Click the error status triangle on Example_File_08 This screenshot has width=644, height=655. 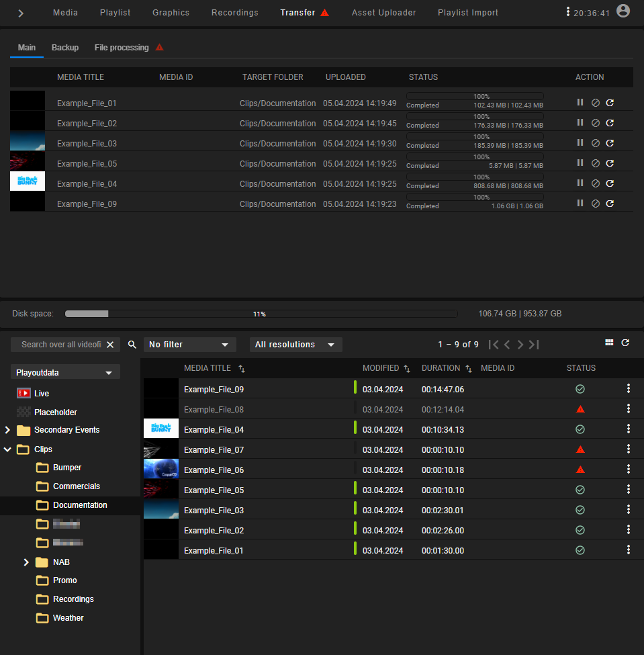click(580, 408)
